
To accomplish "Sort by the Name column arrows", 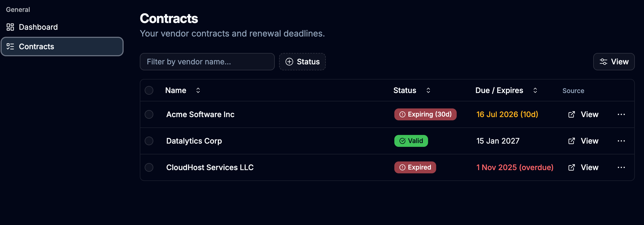I will click(198, 90).
